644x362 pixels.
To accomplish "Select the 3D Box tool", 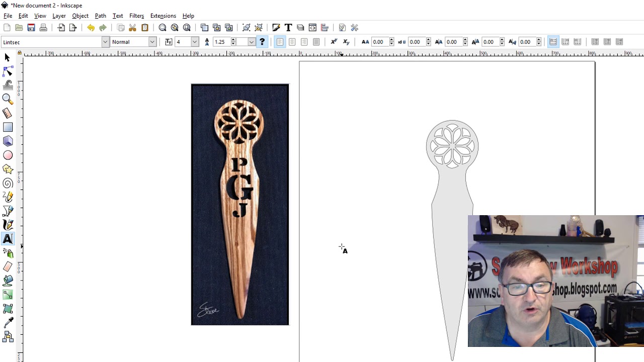I will click(x=8, y=141).
